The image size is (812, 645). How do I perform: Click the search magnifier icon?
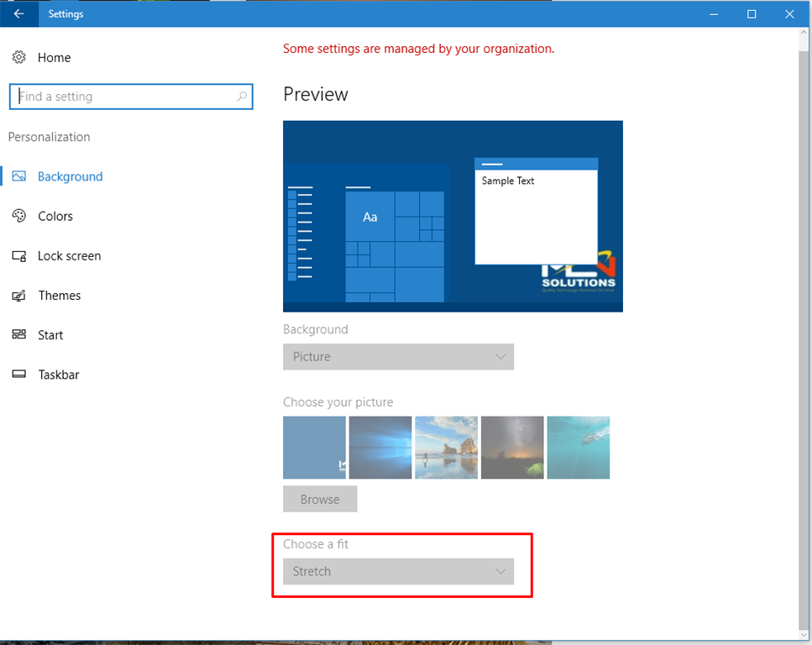tap(241, 97)
